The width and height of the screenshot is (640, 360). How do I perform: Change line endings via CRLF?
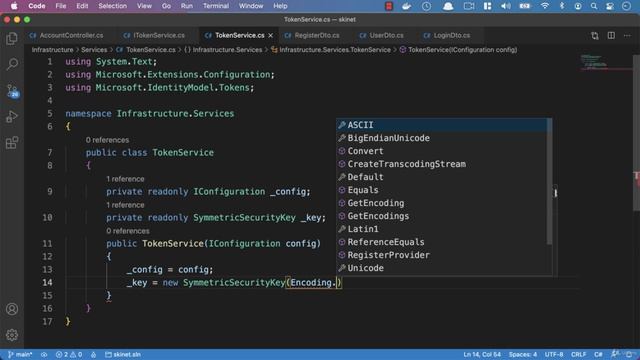coord(578,354)
